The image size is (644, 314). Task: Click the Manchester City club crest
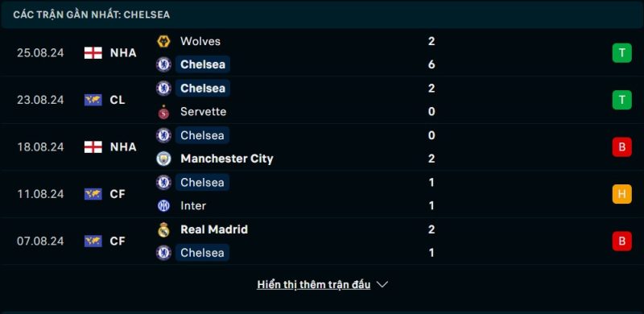pyautogui.click(x=163, y=159)
